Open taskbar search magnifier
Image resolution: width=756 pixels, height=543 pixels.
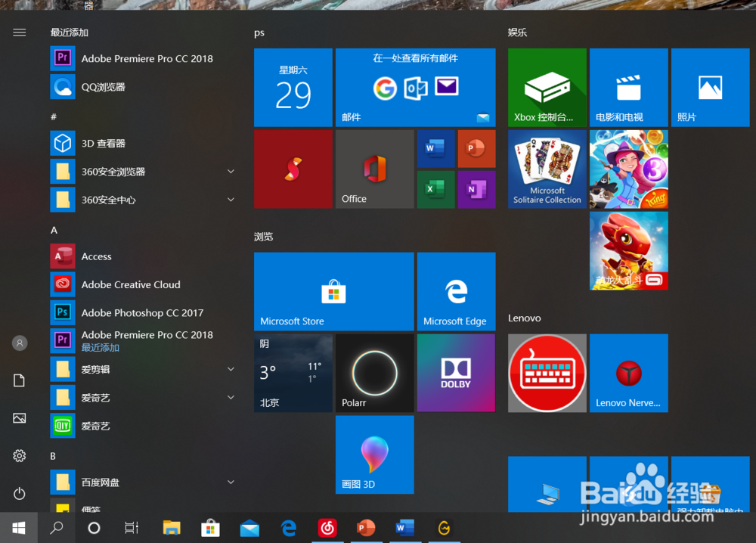pos(57,528)
